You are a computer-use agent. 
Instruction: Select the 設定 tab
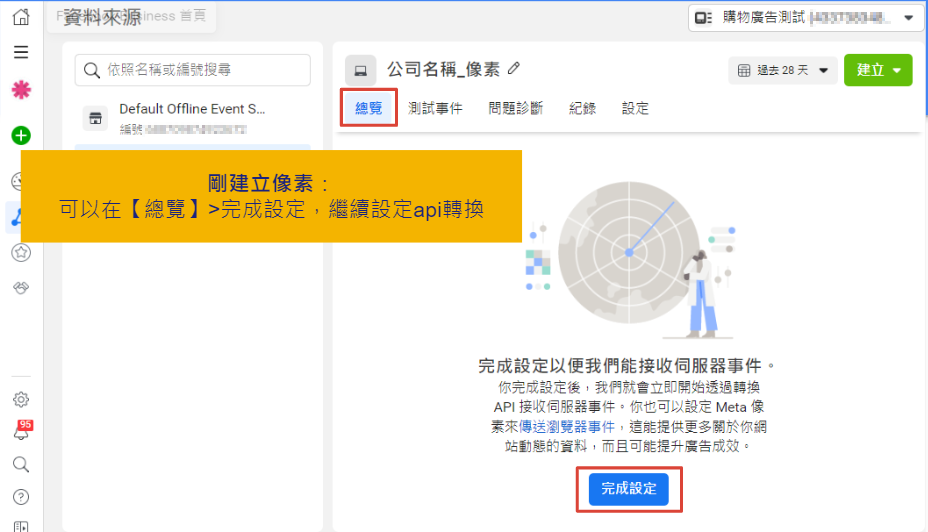click(635, 108)
